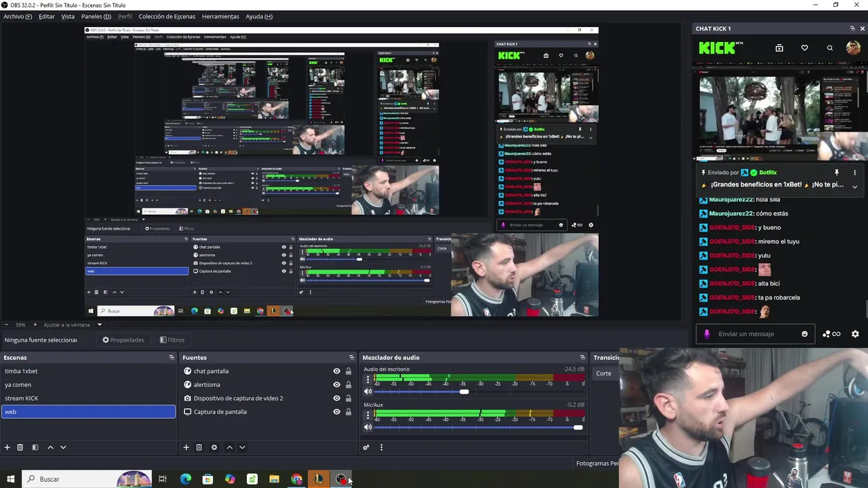Click Windows taskbar Buscar search box
This screenshot has height=488, width=868.
[87, 479]
